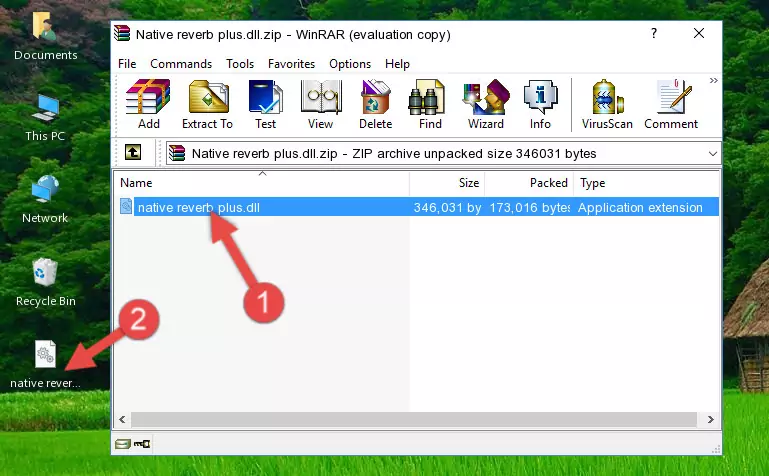The height and width of the screenshot is (476, 769).
Task: Click the Application extension type cell
Action: [x=640, y=207]
